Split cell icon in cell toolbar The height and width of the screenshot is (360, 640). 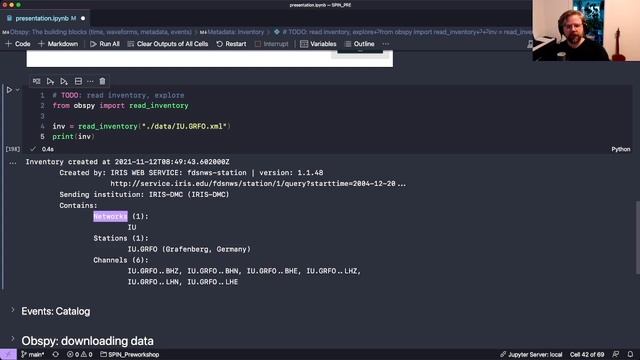(78, 81)
